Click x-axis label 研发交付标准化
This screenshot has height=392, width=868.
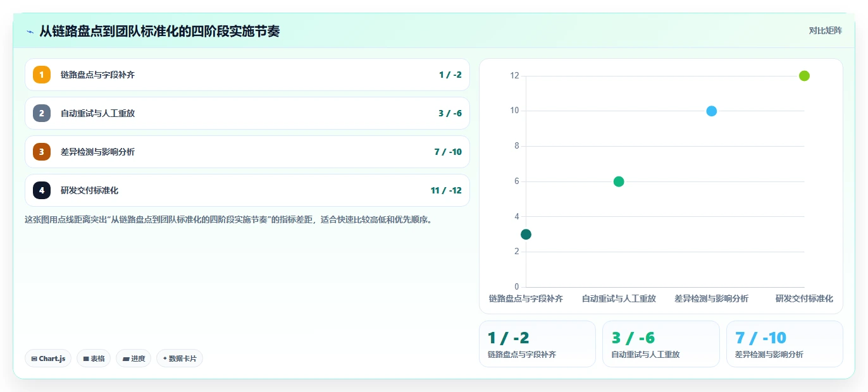click(x=804, y=298)
